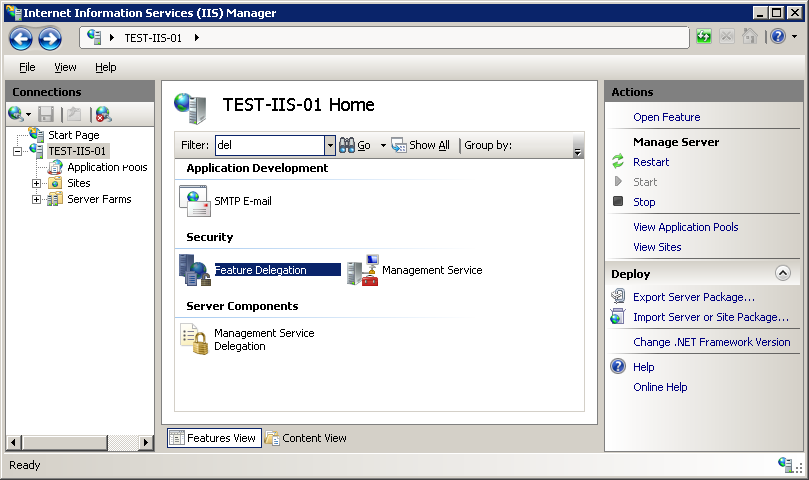This screenshot has height=480, width=809.
Task: Open the dropdown arrow beside toolbar Help icon
Action: click(795, 37)
